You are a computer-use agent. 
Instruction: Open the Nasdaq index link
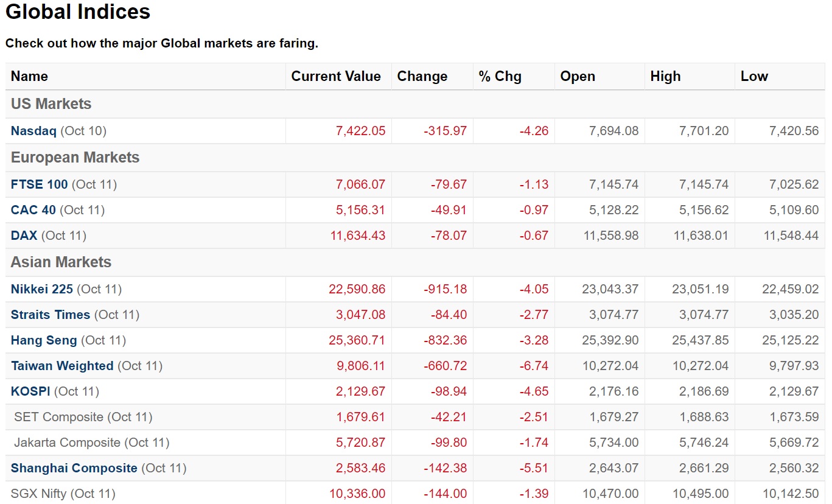33,131
